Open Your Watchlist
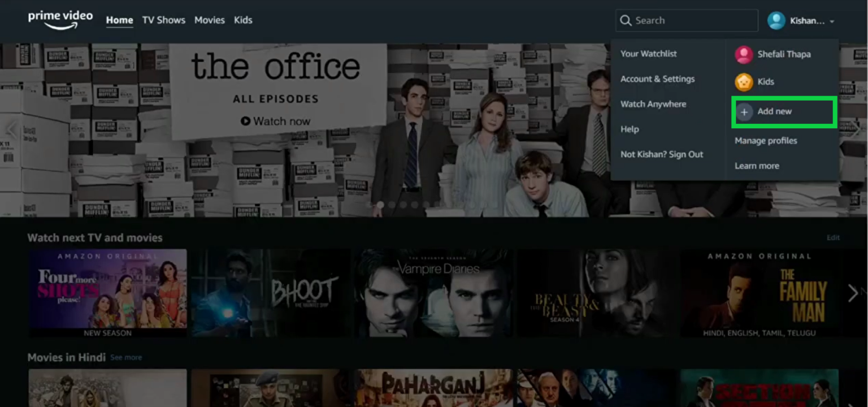The height and width of the screenshot is (407, 868). pos(648,53)
